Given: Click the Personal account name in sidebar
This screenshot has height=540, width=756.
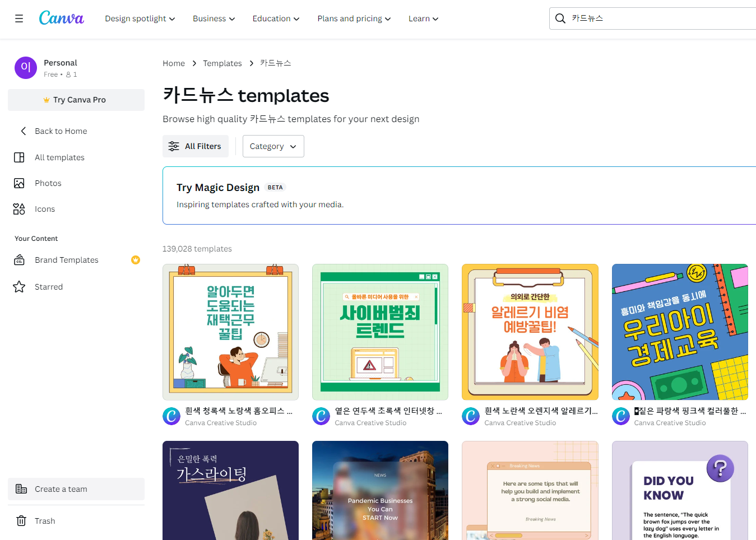Looking at the screenshot, I should pos(61,63).
